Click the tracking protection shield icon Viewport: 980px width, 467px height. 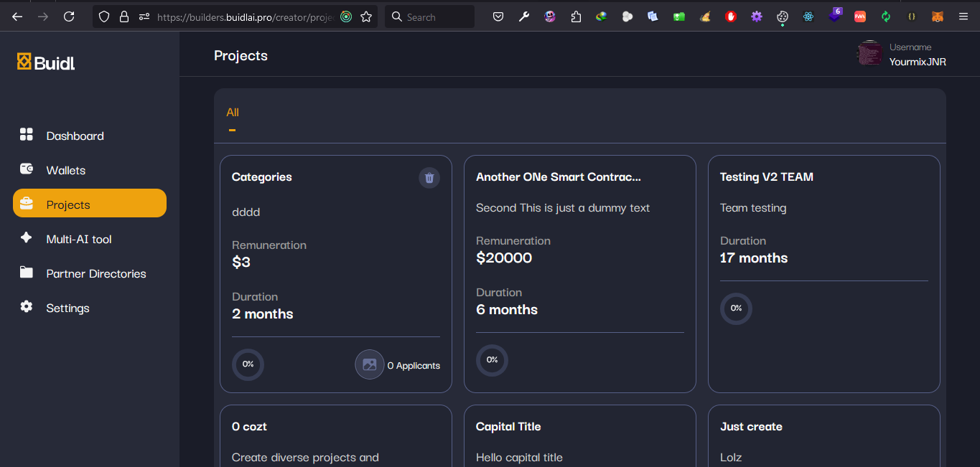[105, 16]
